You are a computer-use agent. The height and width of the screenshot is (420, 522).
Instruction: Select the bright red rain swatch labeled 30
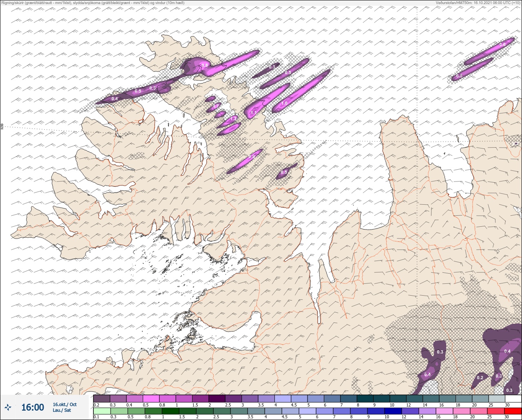pos(513,411)
